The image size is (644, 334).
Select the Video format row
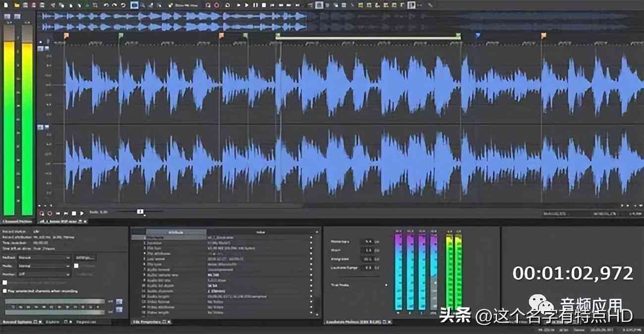pyautogui.click(x=224, y=302)
